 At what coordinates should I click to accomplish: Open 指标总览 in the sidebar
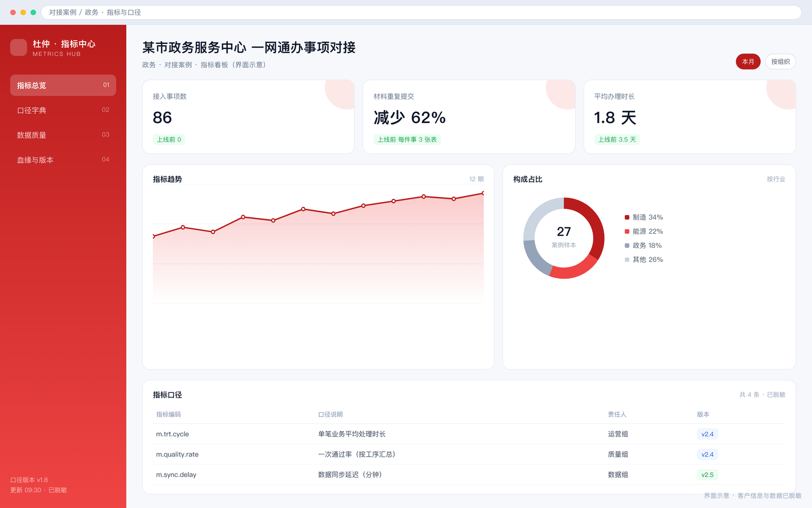point(63,85)
